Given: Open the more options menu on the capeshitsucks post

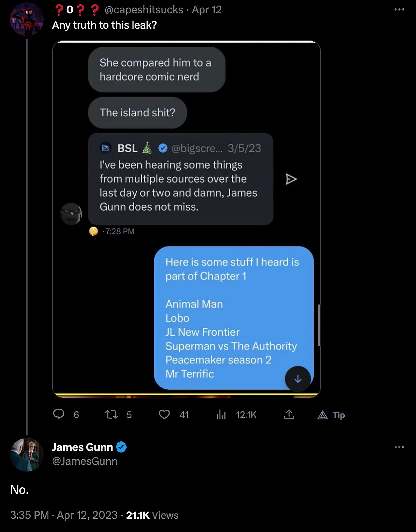Looking at the screenshot, I should (x=399, y=9).
